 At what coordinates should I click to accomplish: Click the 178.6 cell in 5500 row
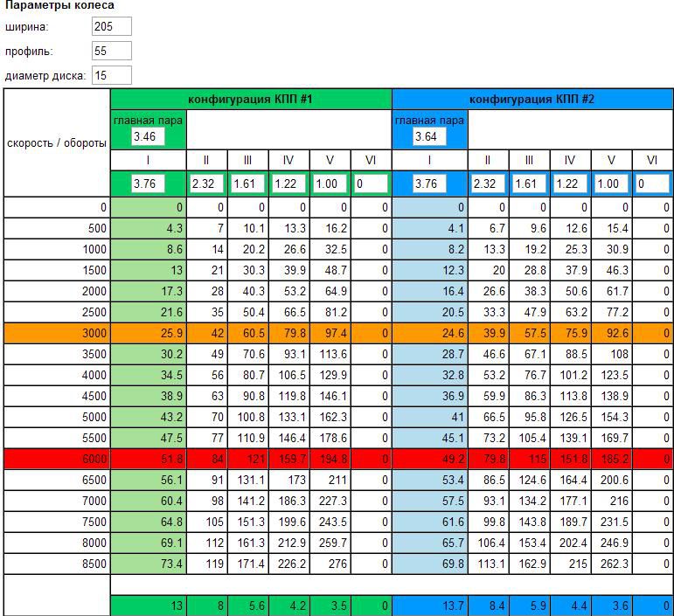(330, 438)
